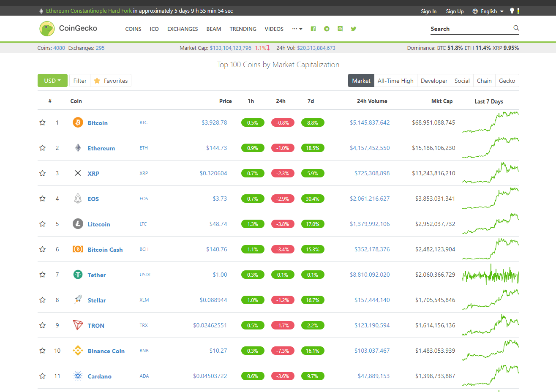Click the XRP coin logo

78,173
